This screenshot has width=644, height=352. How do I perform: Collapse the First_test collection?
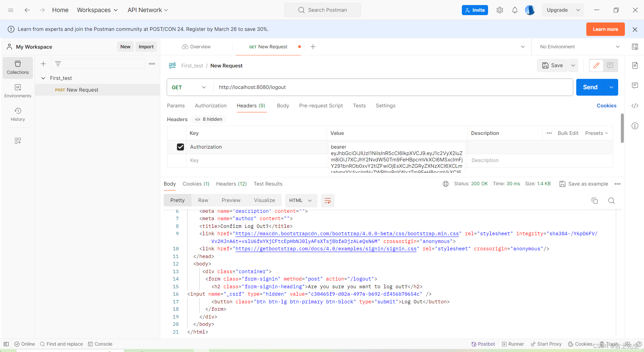pyautogui.click(x=43, y=78)
